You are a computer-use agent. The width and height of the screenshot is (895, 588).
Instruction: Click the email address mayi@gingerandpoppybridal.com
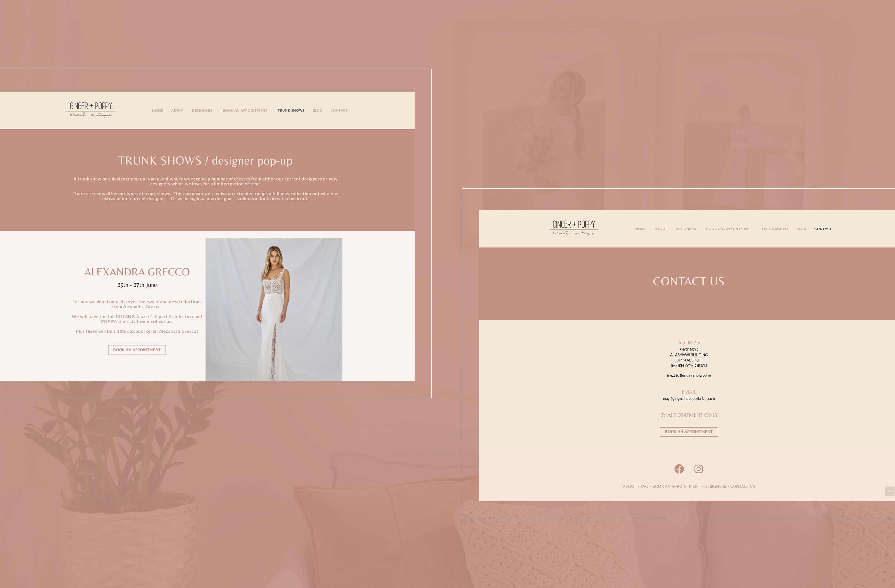pyautogui.click(x=688, y=398)
